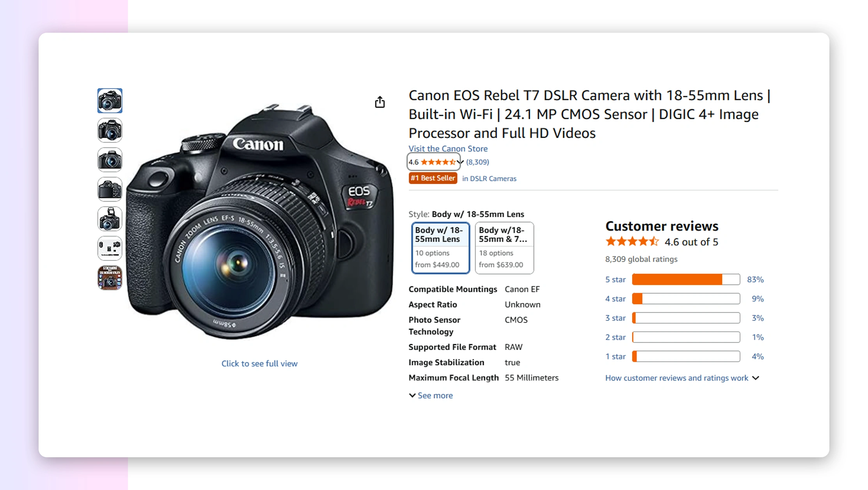Open the fourth thumbnail showing the camera back
Viewport: 868px width, 490px height.
(x=110, y=189)
